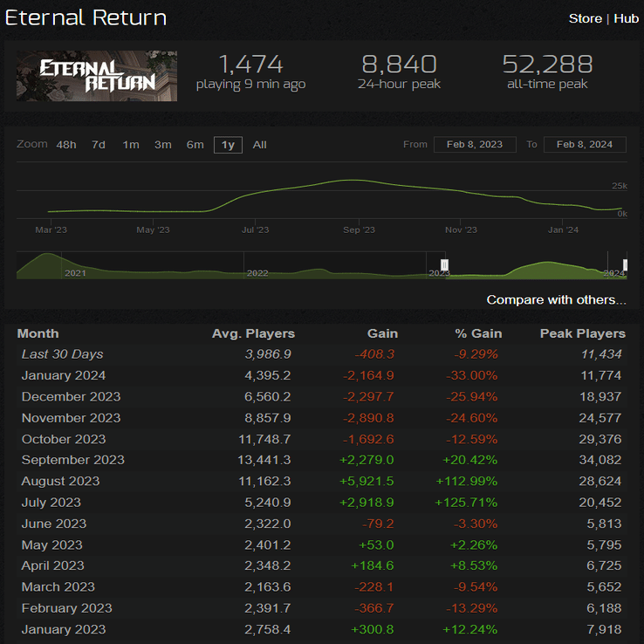Viewport: 644px width, 644px height.
Task: Set chart zoom to 7d
Action: (x=99, y=145)
